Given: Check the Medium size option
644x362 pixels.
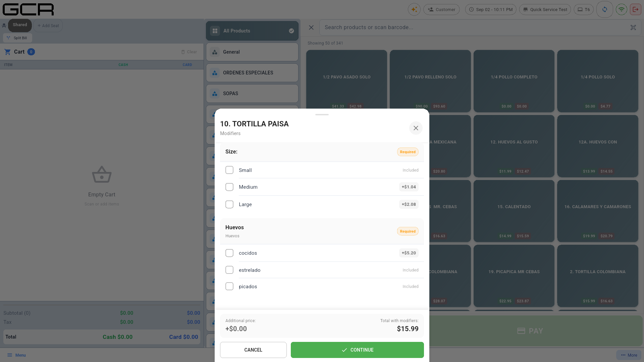Looking at the screenshot, I should (x=229, y=187).
